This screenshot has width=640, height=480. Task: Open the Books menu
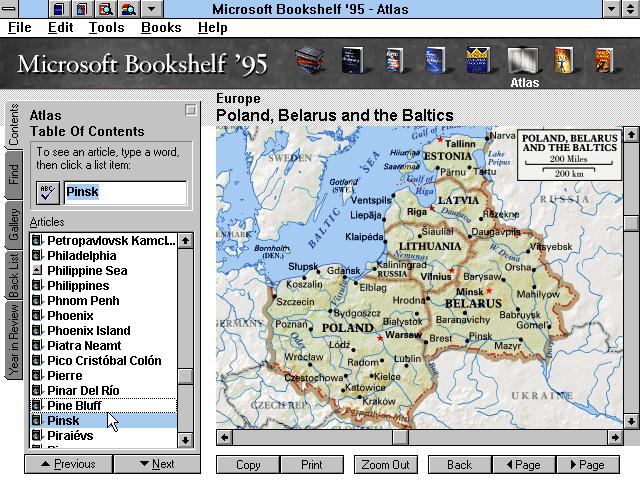point(161,27)
